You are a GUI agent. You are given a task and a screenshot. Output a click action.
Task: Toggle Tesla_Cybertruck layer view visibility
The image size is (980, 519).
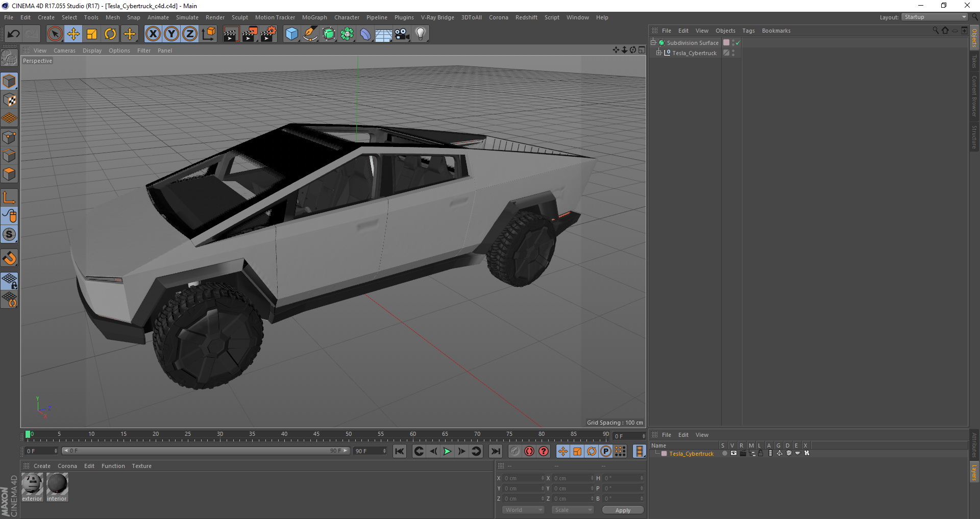(x=733, y=453)
